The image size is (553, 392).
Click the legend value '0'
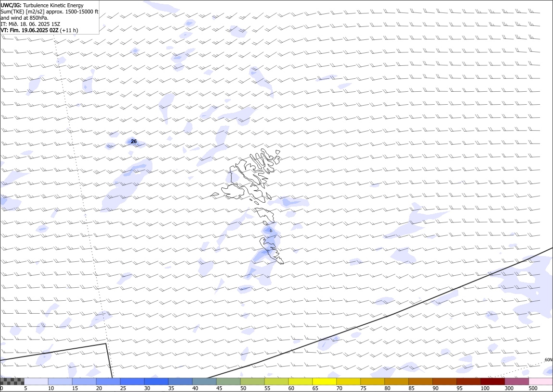click(x=2, y=388)
